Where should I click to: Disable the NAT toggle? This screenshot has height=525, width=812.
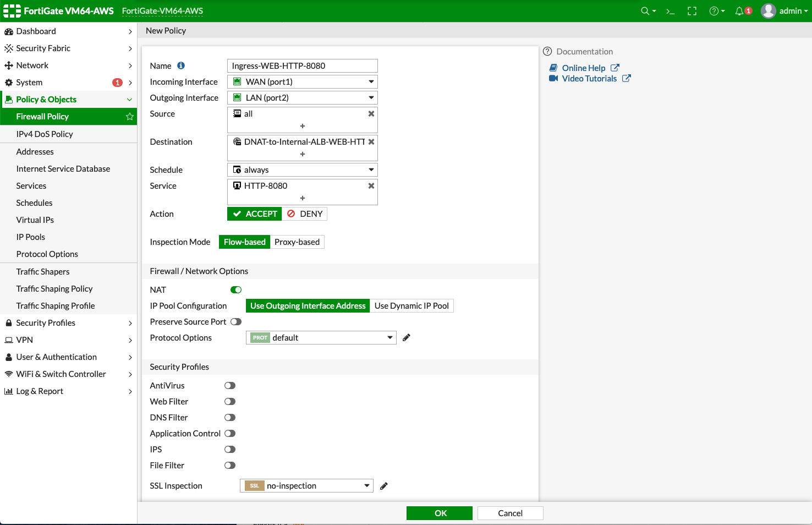[x=236, y=290]
